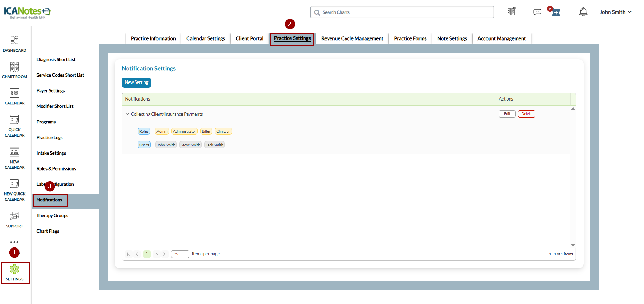Viewport: 644px width, 304px height.
Task: Open the messages speech bubble icon
Action: click(537, 12)
